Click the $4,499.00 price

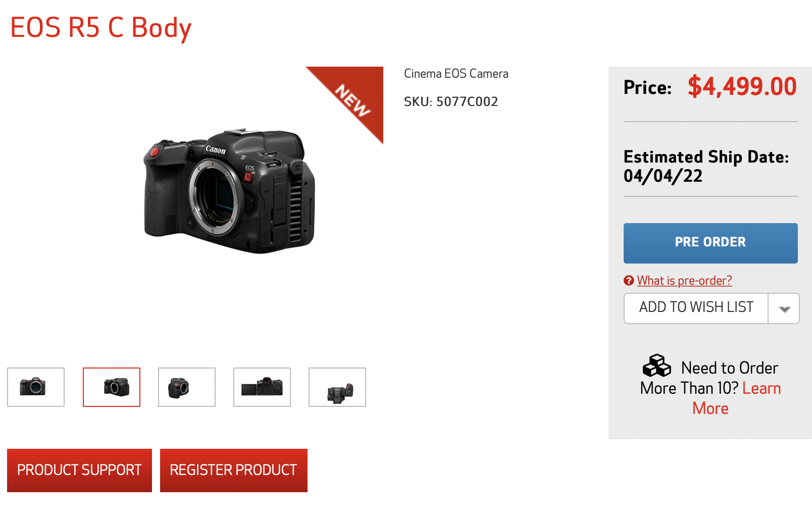[742, 87]
